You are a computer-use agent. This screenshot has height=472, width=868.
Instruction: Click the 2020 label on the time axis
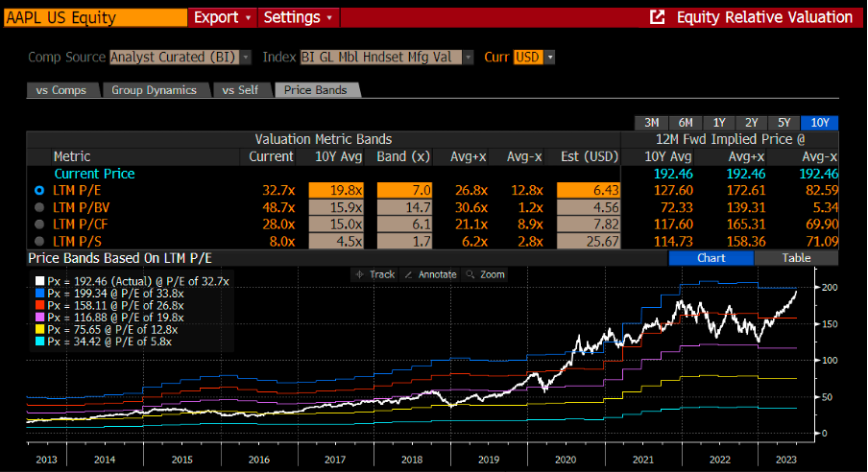pos(566,460)
